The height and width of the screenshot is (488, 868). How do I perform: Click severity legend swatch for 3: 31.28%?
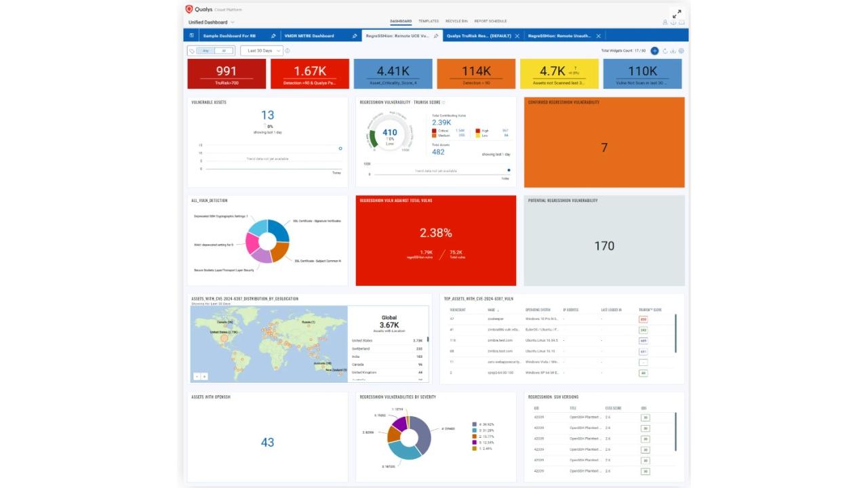[x=474, y=431]
